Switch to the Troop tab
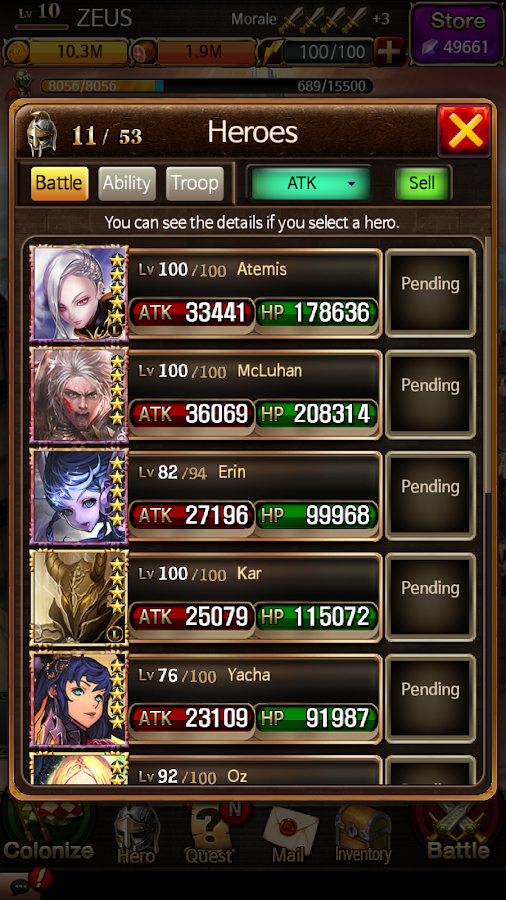Image resolution: width=506 pixels, height=900 pixels. click(x=195, y=184)
